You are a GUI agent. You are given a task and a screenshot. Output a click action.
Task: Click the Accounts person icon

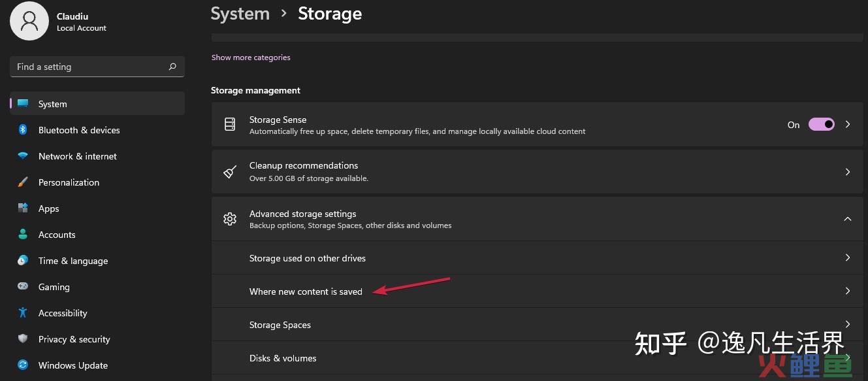tap(23, 235)
